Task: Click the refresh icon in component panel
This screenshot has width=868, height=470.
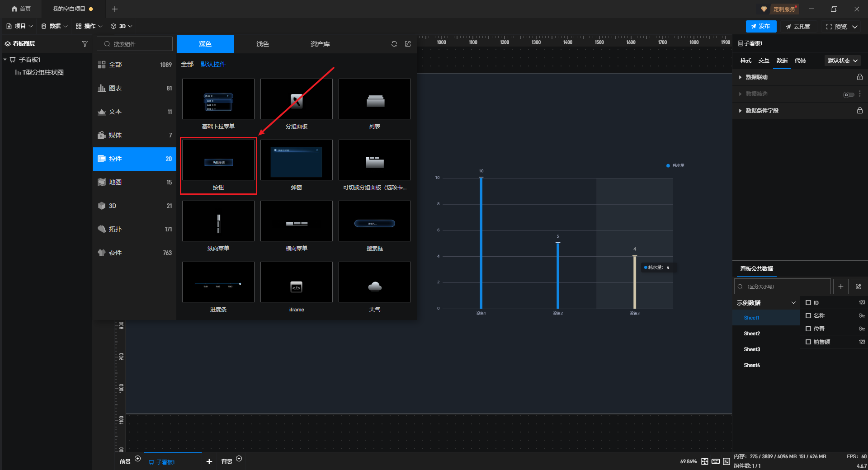Action: point(394,44)
